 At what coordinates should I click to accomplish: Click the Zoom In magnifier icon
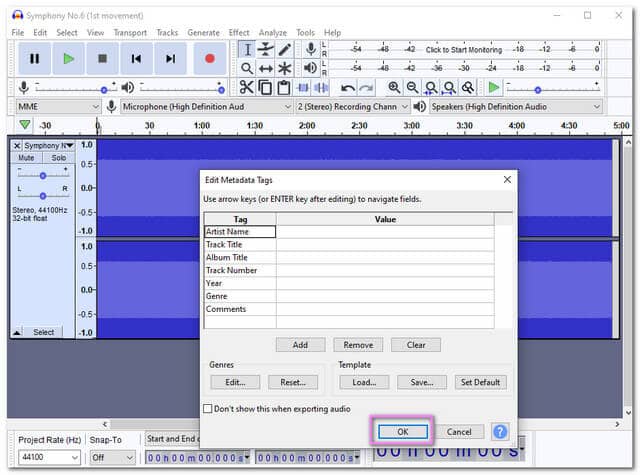(x=394, y=87)
